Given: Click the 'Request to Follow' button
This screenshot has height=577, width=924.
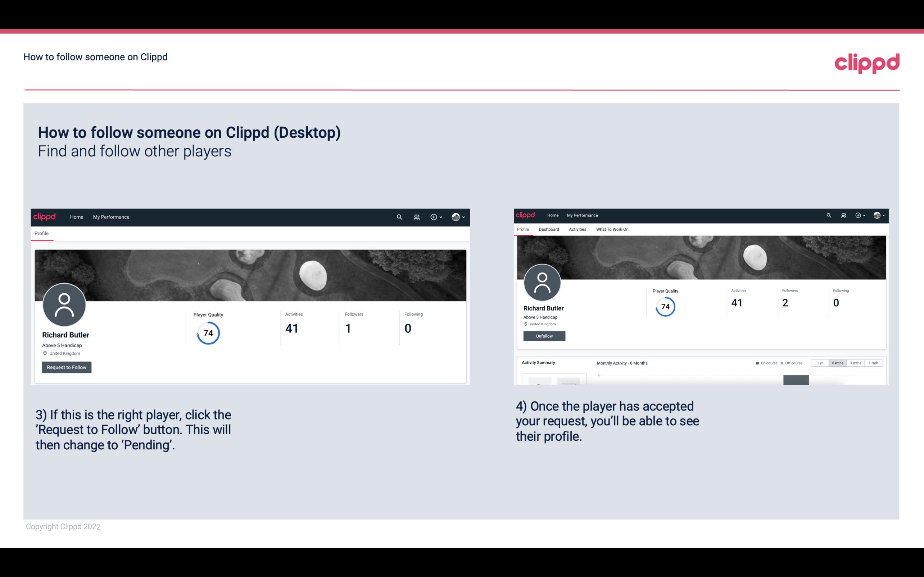Looking at the screenshot, I should 67,367.
